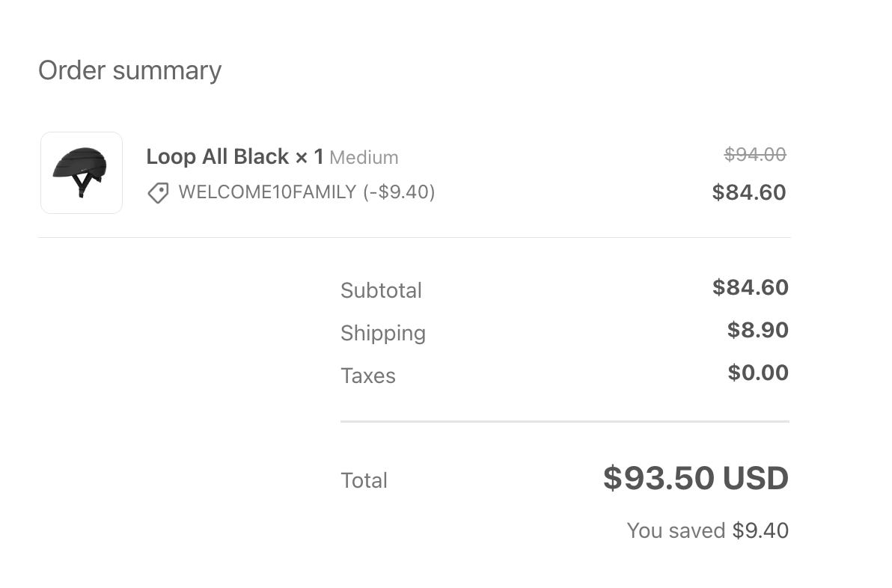This screenshot has width=892, height=588.
Task: Click the $84.60 subtotal amount
Action: (x=750, y=287)
